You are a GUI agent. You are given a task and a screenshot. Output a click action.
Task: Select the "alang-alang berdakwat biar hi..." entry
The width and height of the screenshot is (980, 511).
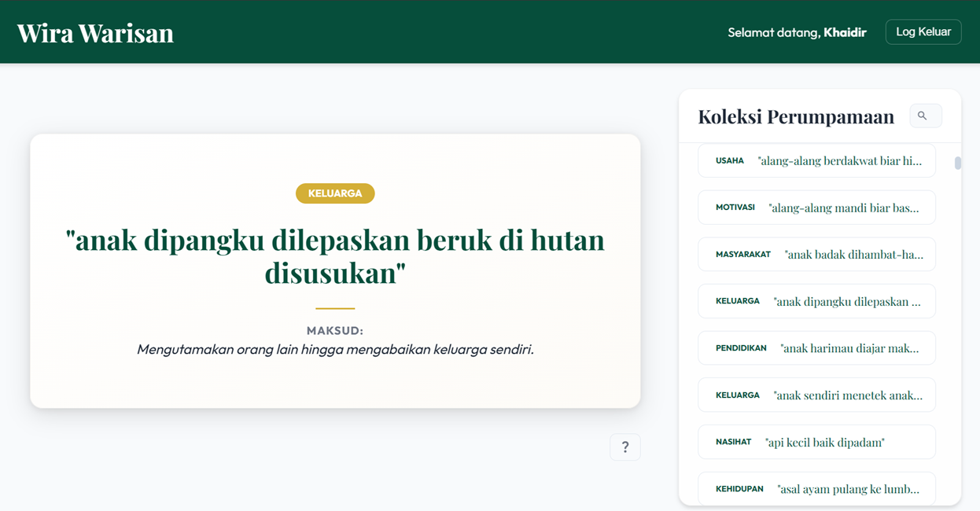point(816,160)
